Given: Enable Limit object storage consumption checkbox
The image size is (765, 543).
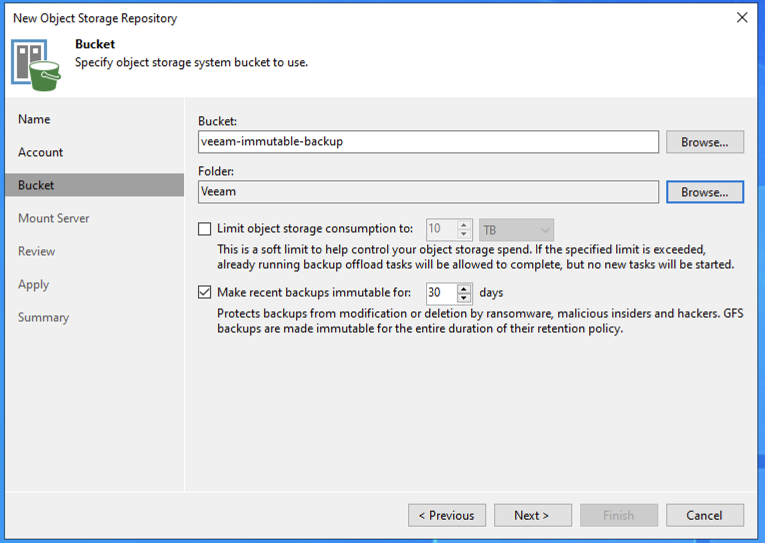Looking at the screenshot, I should coord(205,229).
